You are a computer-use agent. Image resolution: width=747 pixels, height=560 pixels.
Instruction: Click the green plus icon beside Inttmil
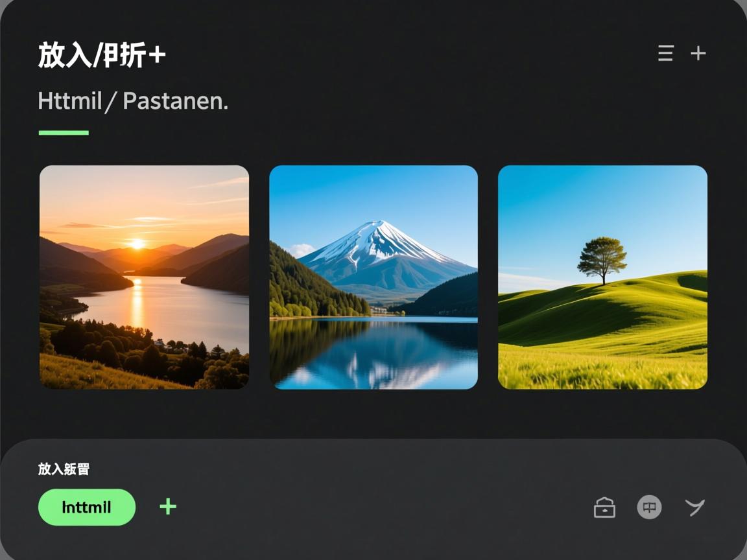click(168, 506)
